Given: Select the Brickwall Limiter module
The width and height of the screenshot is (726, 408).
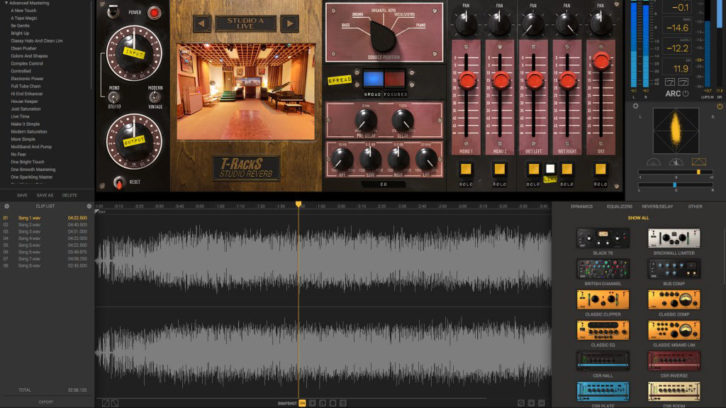Looking at the screenshot, I should click(x=674, y=239).
